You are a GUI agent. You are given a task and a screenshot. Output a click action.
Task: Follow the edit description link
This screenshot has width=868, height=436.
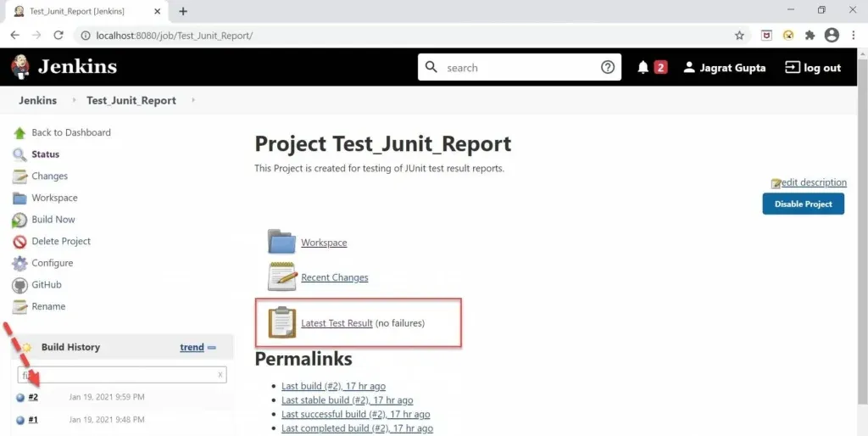[814, 183]
